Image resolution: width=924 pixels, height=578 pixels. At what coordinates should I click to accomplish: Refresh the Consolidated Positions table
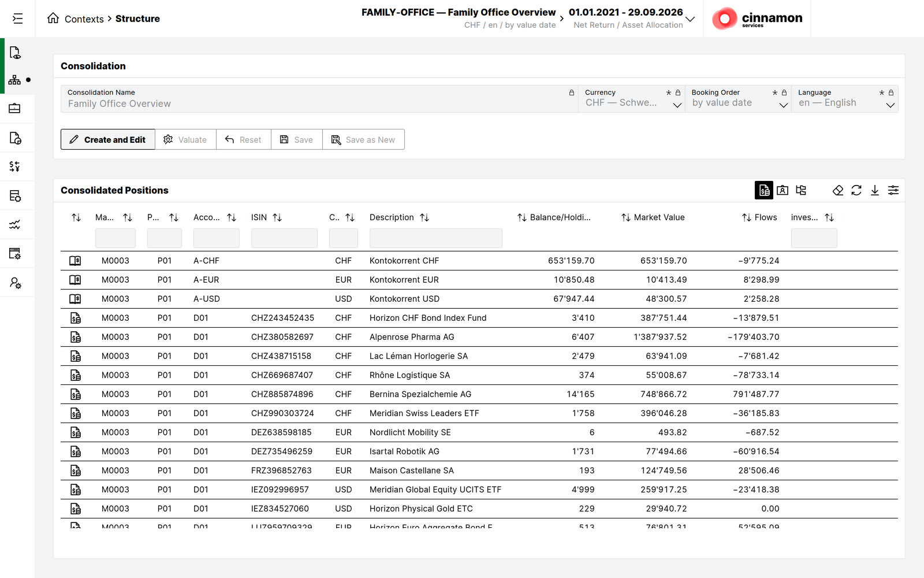point(856,190)
